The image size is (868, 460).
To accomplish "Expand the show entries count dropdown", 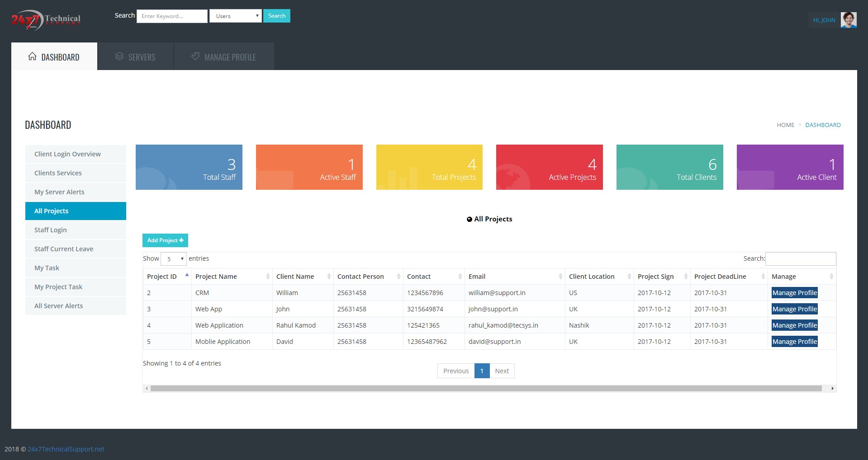I will [x=174, y=259].
